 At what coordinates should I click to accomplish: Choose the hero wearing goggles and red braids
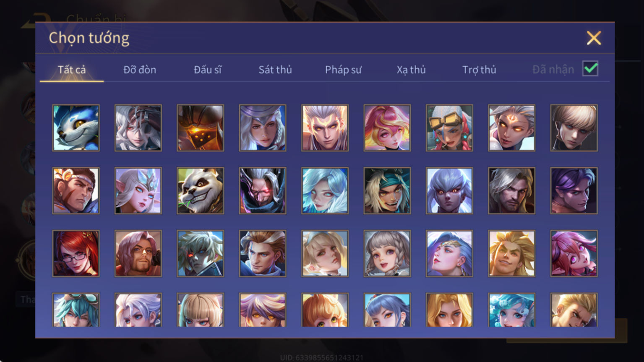[x=449, y=128]
